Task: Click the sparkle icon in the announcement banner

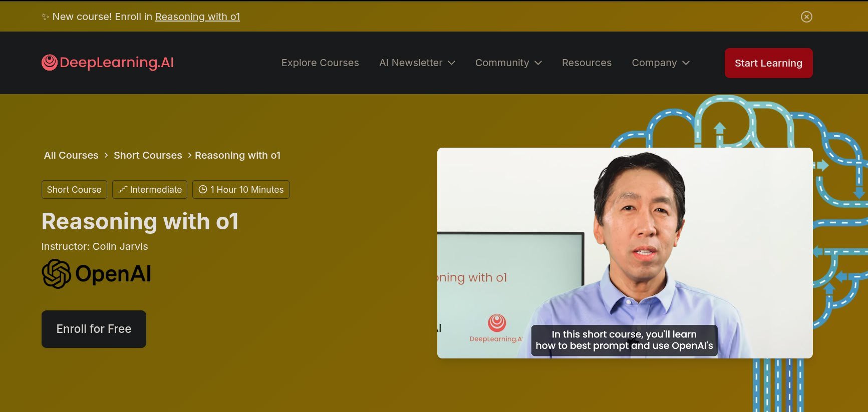Action: pos(45,17)
